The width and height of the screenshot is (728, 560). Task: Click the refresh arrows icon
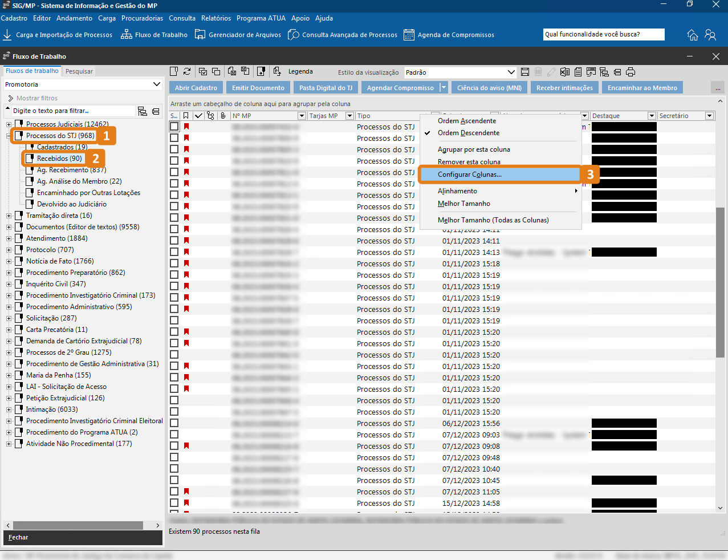tap(187, 71)
